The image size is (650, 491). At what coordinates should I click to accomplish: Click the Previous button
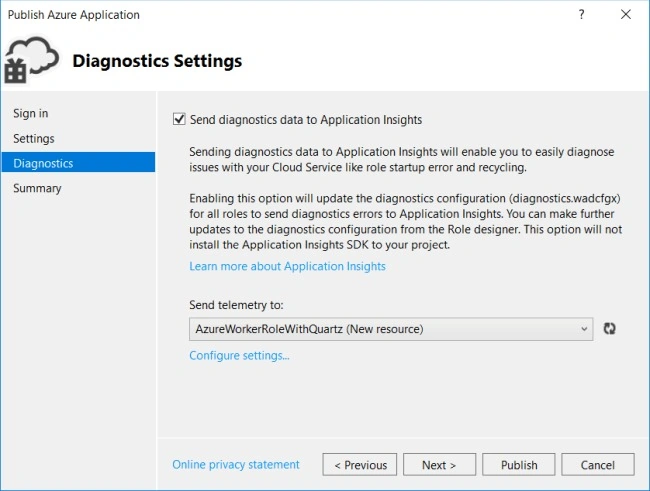359,464
